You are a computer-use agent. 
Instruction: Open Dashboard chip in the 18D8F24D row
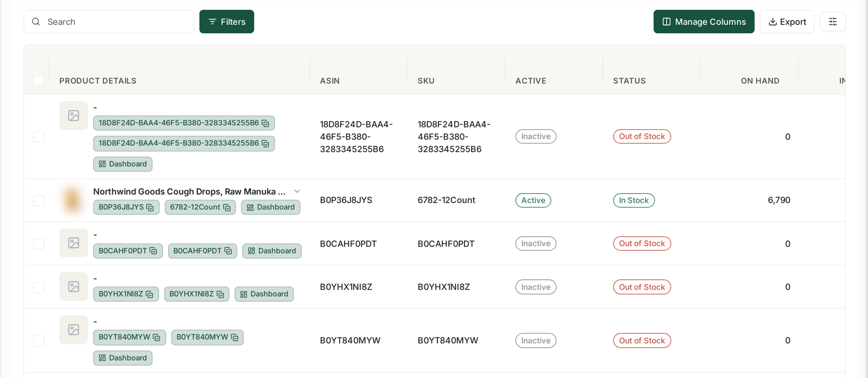pyautogui.click(x=123, y=164)
